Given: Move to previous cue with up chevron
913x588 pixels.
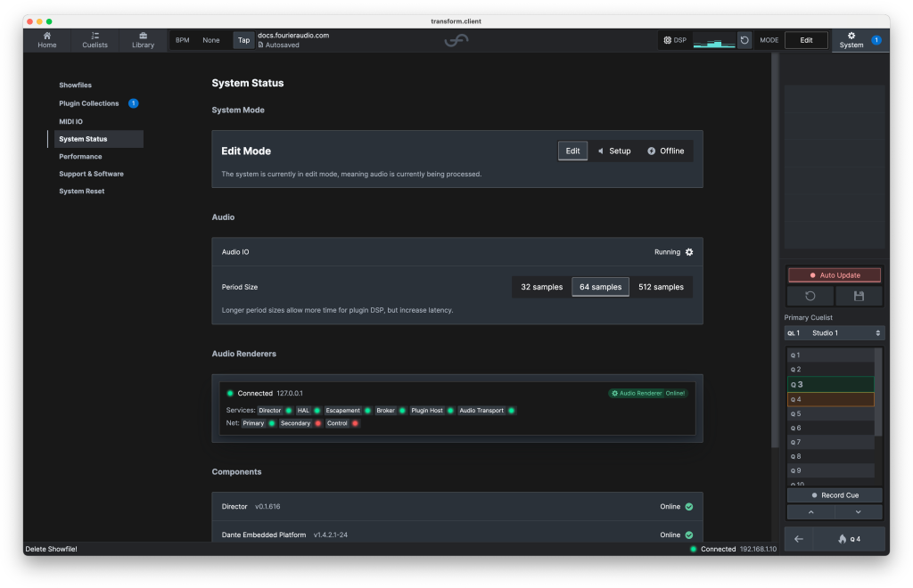Looking at the screenshot, I should point(810,512).
